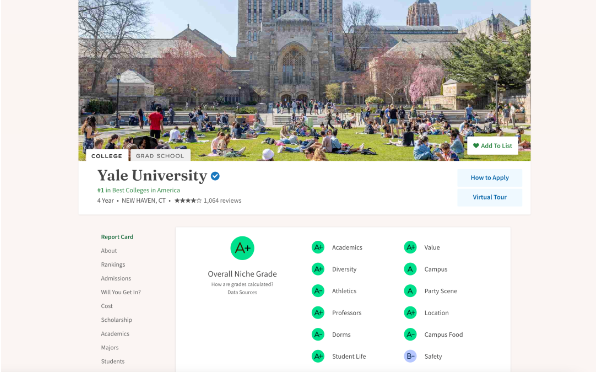Click the A+ badge next to Professors
Image resolution: width=597 pixels, height=373 pixels.
[318, 313]
